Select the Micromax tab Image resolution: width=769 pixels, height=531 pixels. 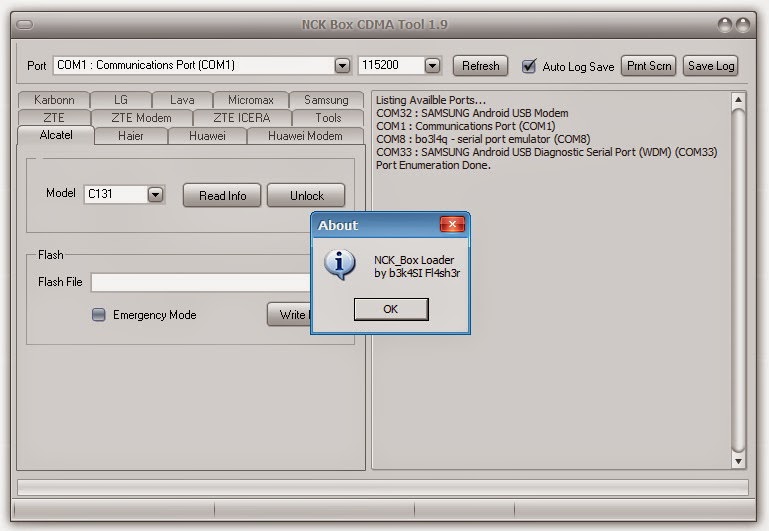(x=251, y=100)
